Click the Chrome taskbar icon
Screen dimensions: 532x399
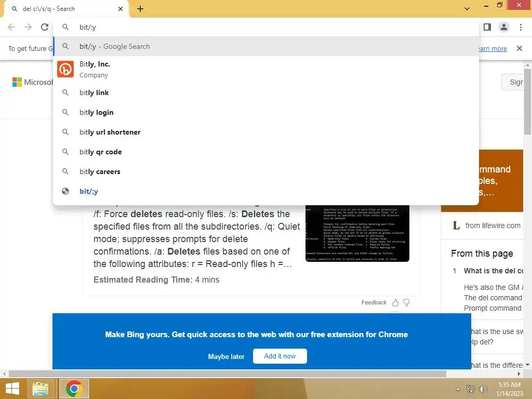(74, 389)
